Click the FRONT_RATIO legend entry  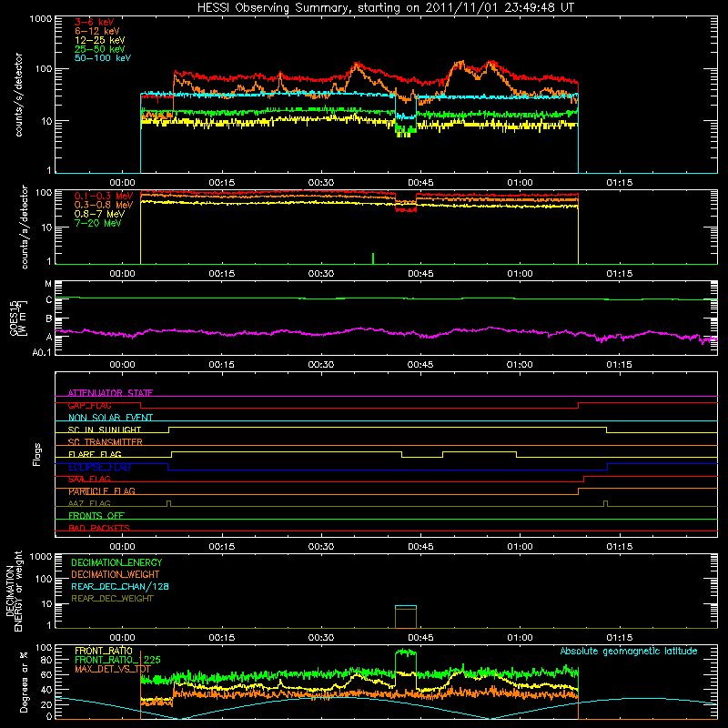[x=104, y=651]
